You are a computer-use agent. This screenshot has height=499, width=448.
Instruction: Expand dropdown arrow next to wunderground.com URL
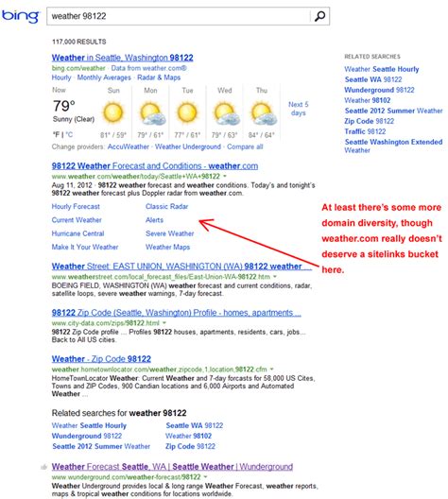pos(205,476)
